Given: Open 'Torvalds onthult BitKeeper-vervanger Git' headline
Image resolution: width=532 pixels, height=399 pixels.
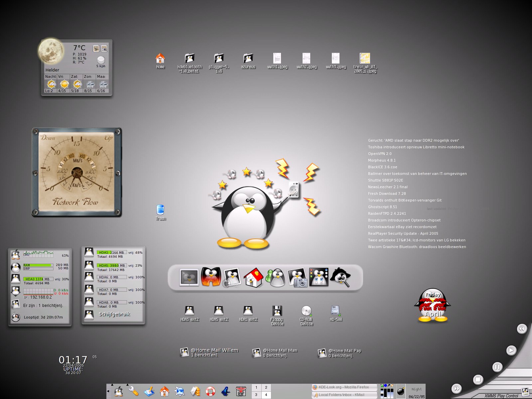Looking at the screenshot, I should click(405, 200).
